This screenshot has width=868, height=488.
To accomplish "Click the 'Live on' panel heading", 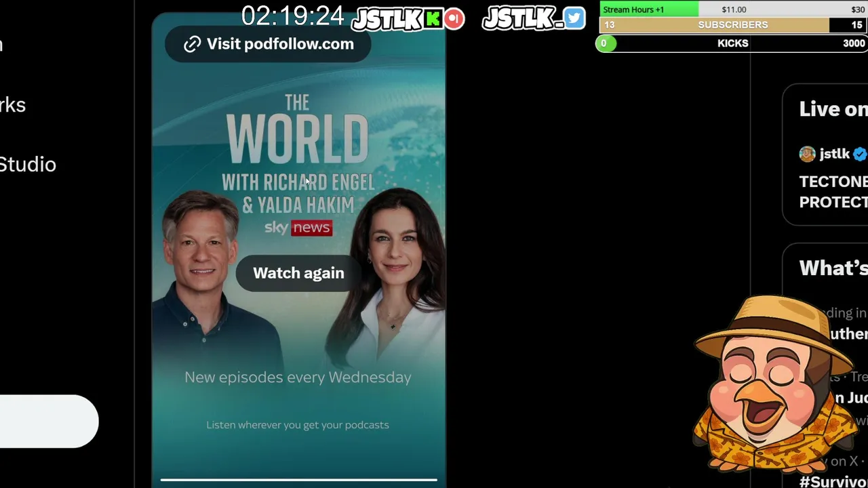I will point(833,109).
